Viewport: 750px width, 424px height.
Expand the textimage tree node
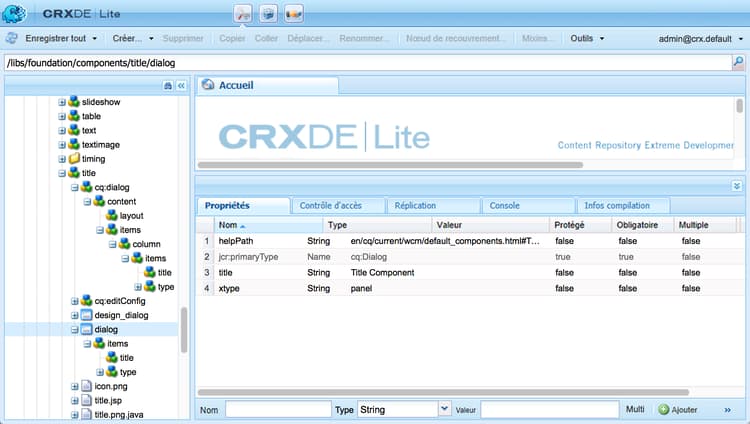click(x=62, y=145)
